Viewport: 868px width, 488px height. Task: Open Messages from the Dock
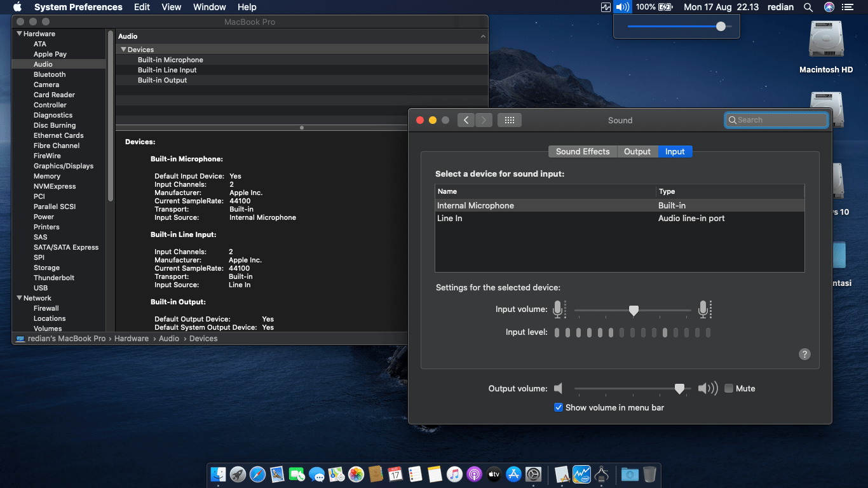[x=316, y=474]
